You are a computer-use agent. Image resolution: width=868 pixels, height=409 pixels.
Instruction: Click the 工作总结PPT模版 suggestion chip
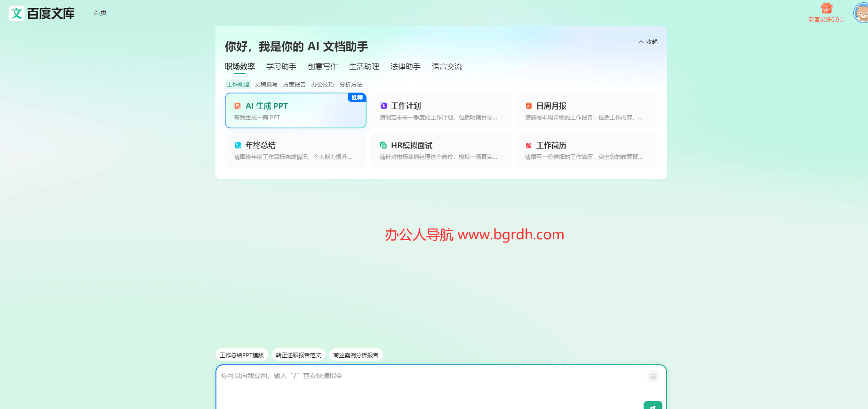point(242,355)
